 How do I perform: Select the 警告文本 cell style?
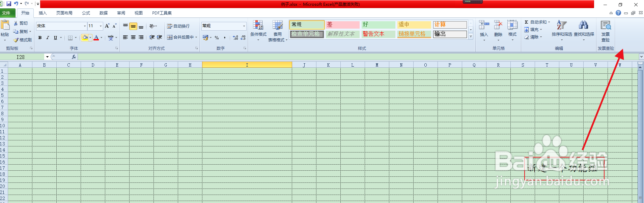click(x=379, y=34)
